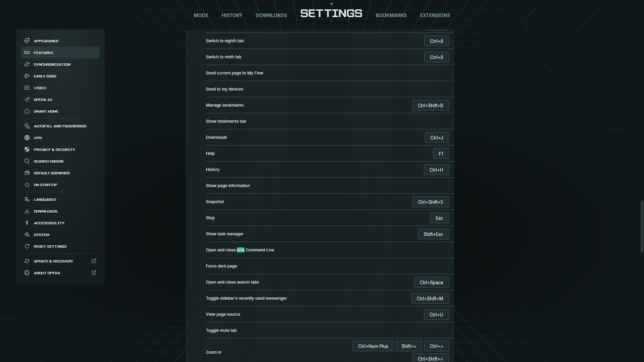This screenshot has height=362, width=644.
Task: Click the VPN globe icon
Action: [27, 138]
